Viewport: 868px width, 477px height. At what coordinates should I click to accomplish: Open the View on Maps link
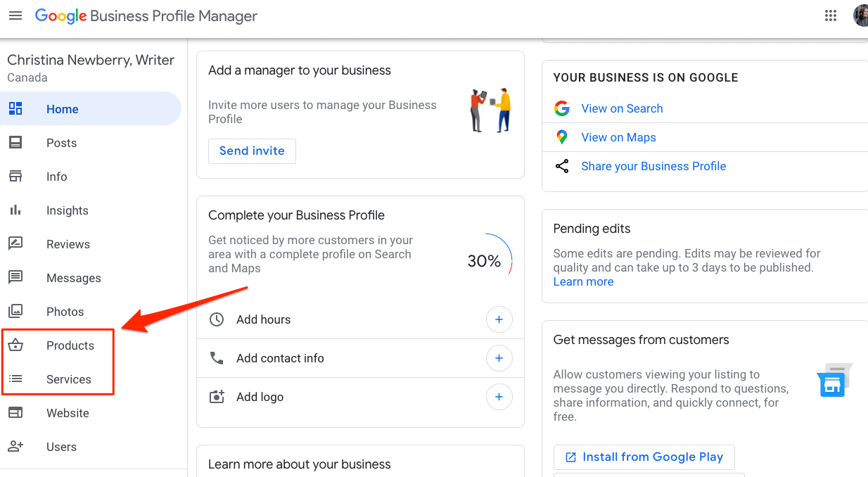pyautogui.click(x=618, y=137)
